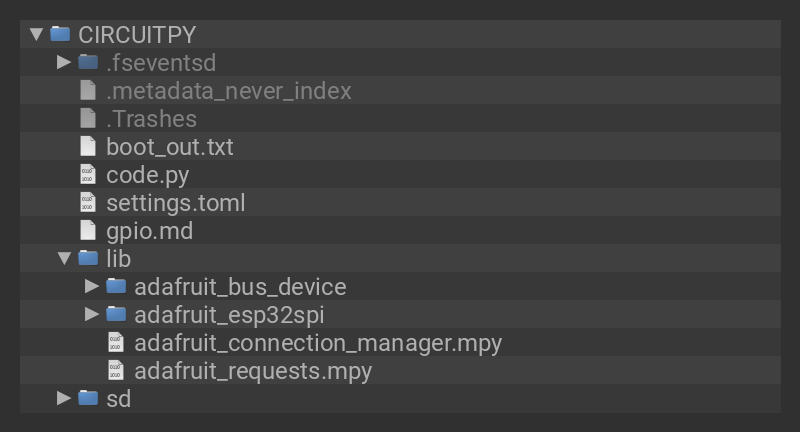Collapse the CIRCUITPY root folder
The width and height of the screenshot is (800, 432).
(37, 34)
